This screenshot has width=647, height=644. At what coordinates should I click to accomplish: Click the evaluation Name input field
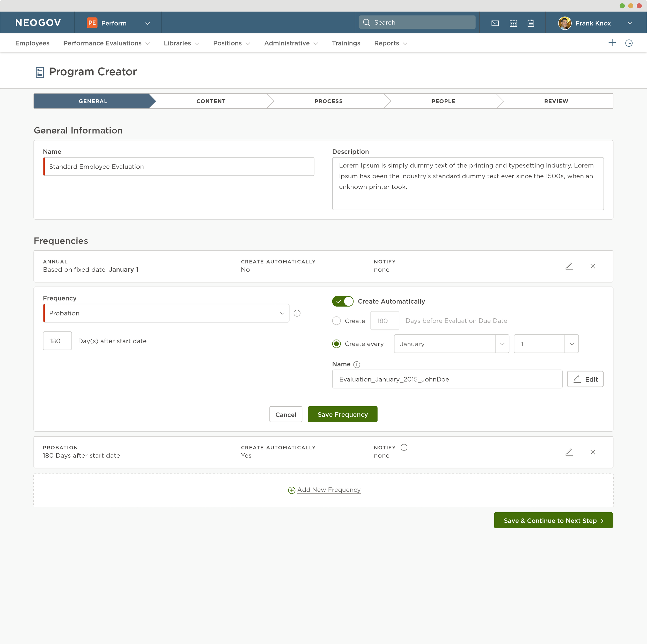point(447,379)
